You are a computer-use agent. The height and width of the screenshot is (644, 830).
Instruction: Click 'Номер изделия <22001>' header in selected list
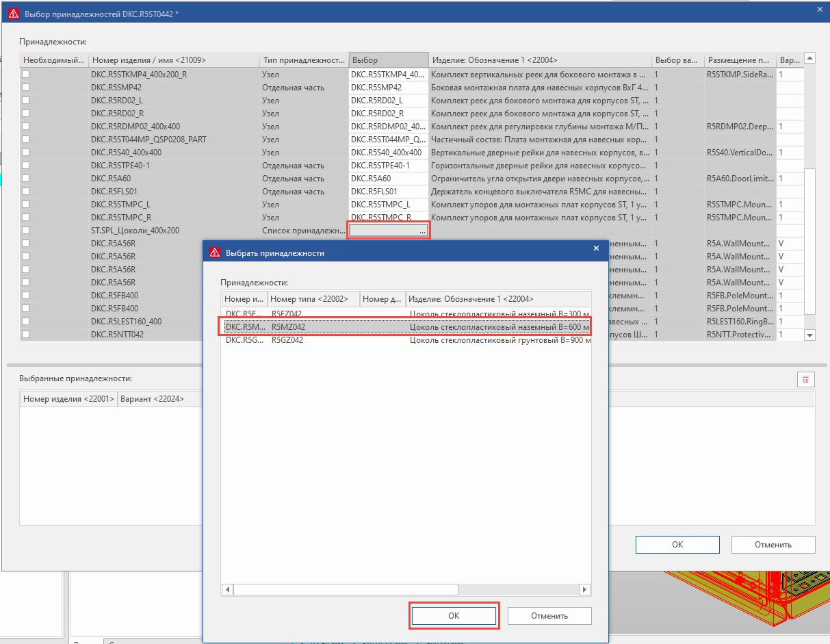(x=68, y=398)
